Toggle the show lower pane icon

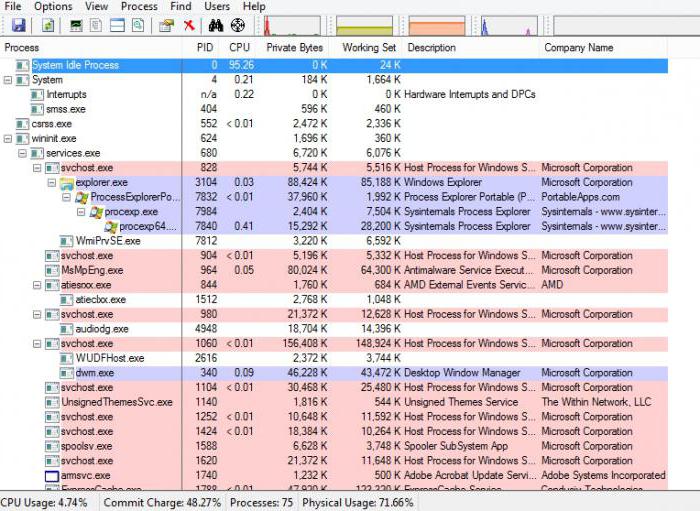pos(117,25)
